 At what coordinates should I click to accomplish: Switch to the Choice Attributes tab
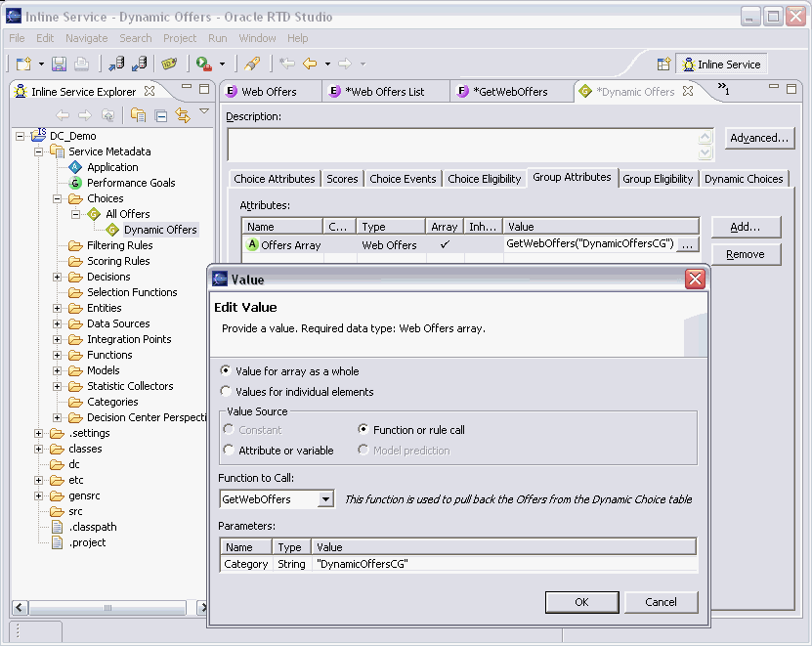[x=274, y=179]
